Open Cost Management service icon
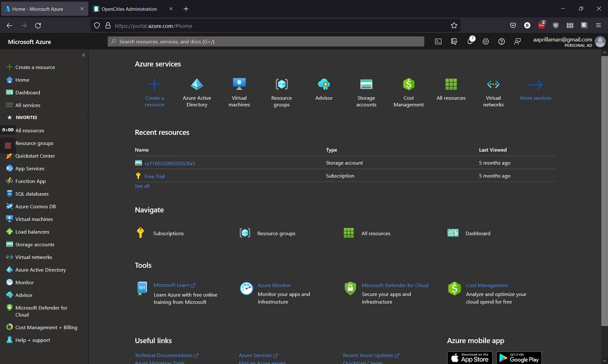The height and width of the screenshot is (364, 608). pyautogui.click(x=408, y=84)
